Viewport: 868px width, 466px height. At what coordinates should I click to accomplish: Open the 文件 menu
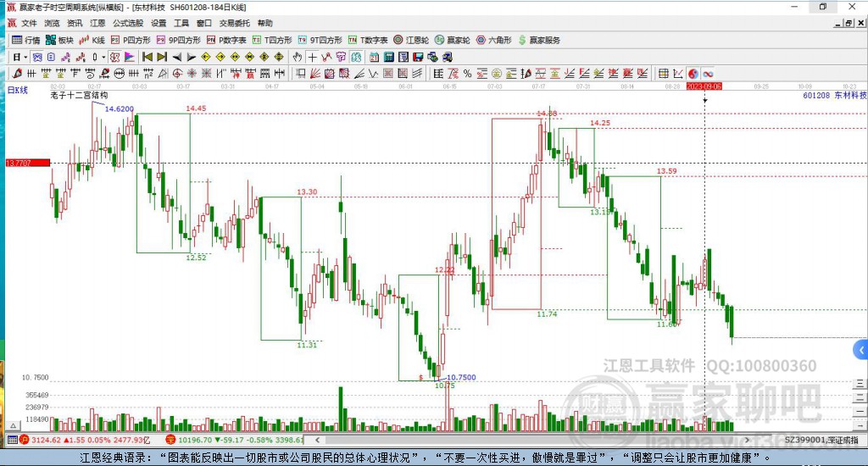tap(29, 23)
